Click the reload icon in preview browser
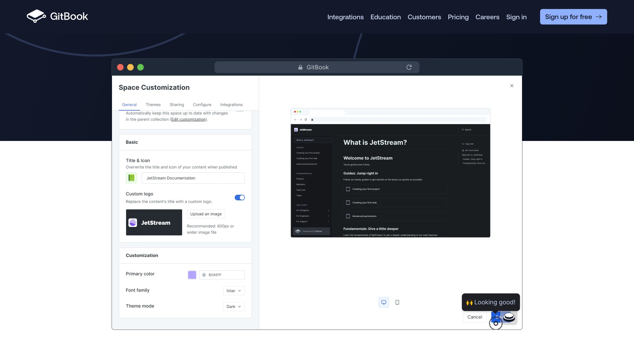Image resolution: width=634 pixels, height=364 pixels. 306,120
